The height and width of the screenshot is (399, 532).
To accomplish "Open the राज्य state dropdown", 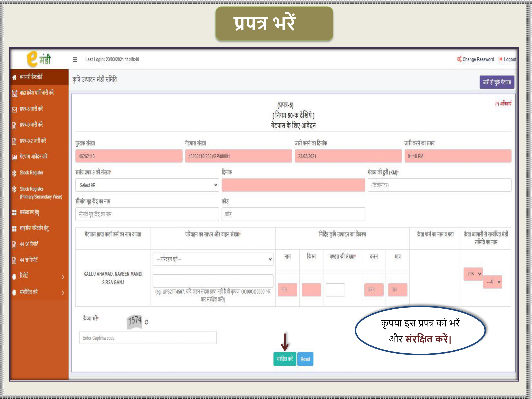I will (x=473, y=274).
